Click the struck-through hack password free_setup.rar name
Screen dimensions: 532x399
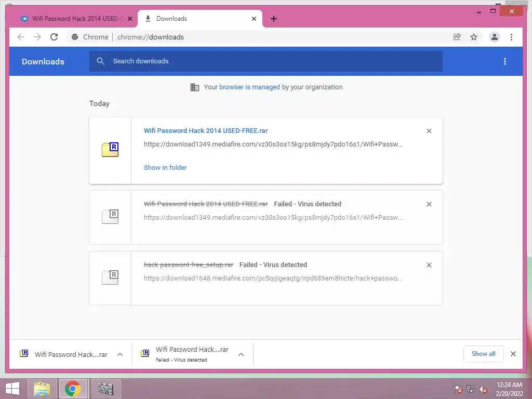189,264
